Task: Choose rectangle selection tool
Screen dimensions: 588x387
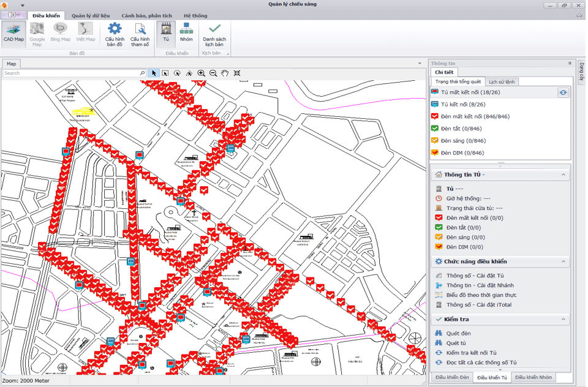Action: 165,73
